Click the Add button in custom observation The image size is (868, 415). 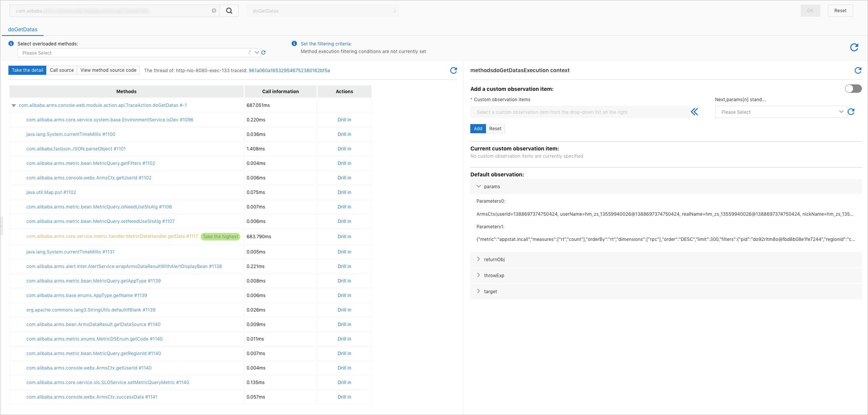click(x=477, y=128)
